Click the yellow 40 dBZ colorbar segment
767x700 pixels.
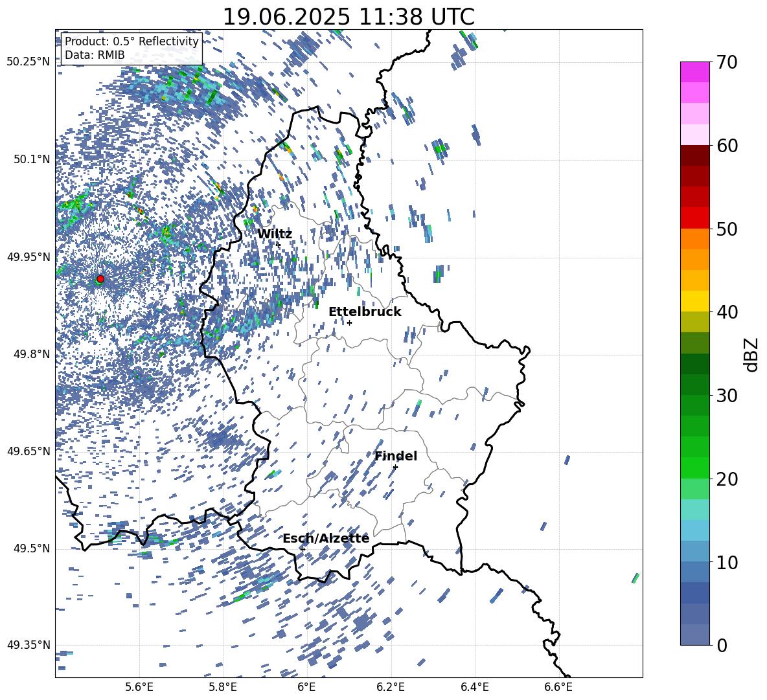coord(695,301)
